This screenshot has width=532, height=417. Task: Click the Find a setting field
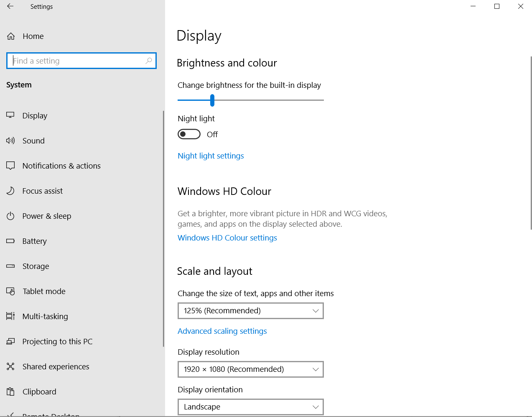click(81, 61)
